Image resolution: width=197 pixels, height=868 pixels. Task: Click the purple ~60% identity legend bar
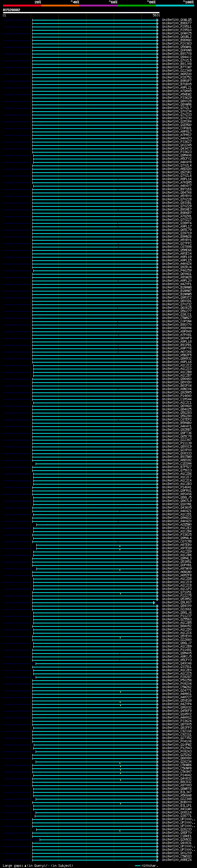[99, 6]
